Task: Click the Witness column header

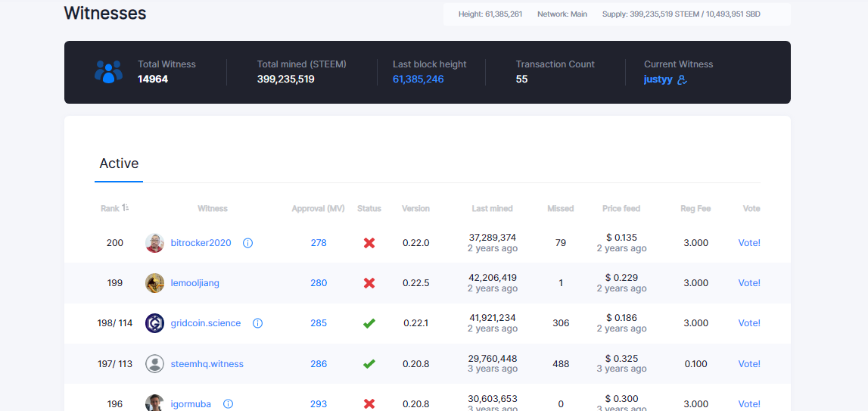Action: pos(213,209)
